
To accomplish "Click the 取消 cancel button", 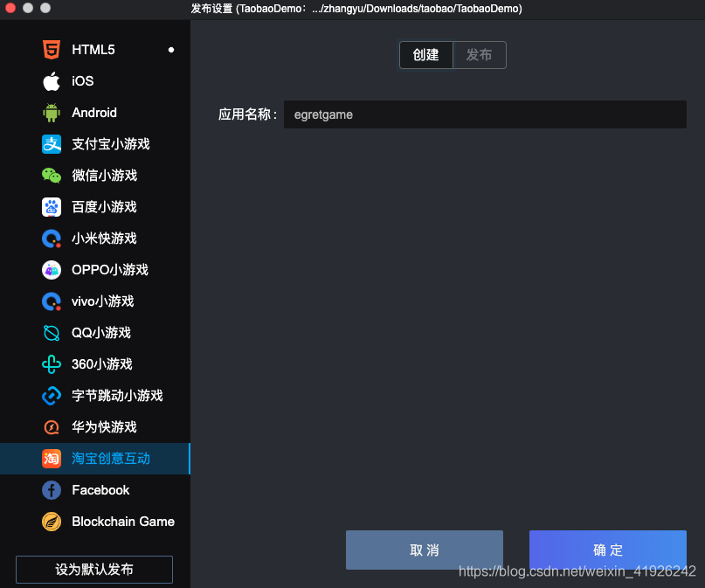I will (x=425, y=550).
